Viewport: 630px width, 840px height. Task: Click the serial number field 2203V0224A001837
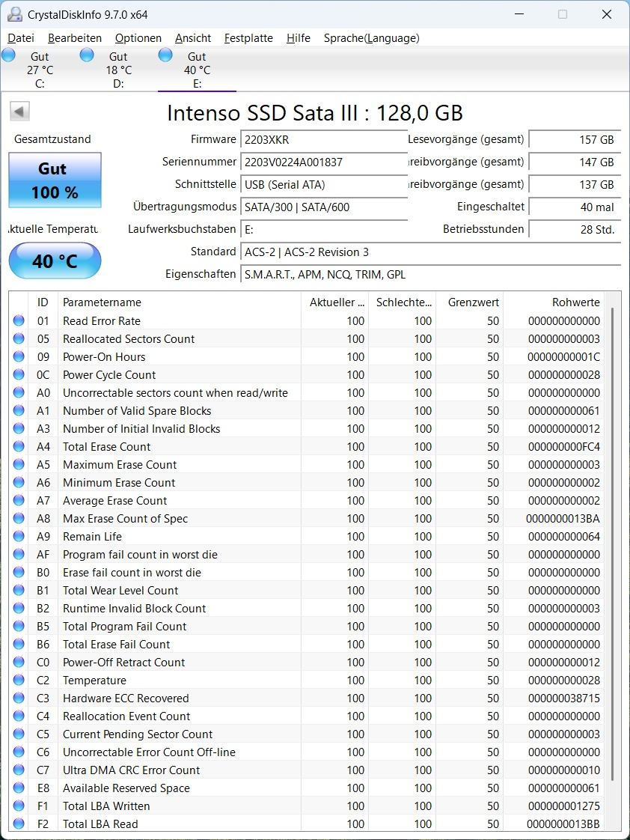point(324,162)
